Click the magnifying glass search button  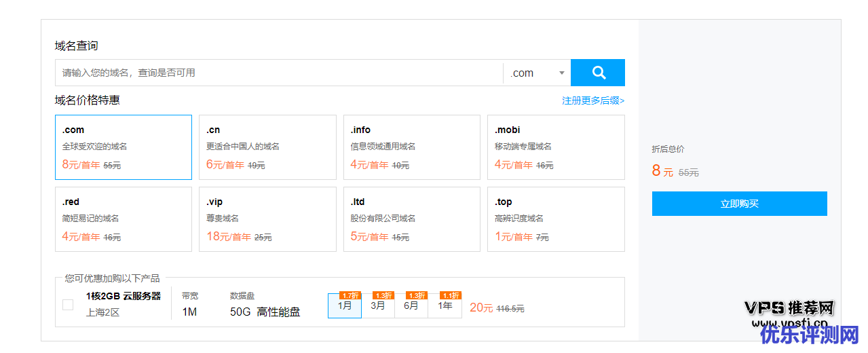597,73
